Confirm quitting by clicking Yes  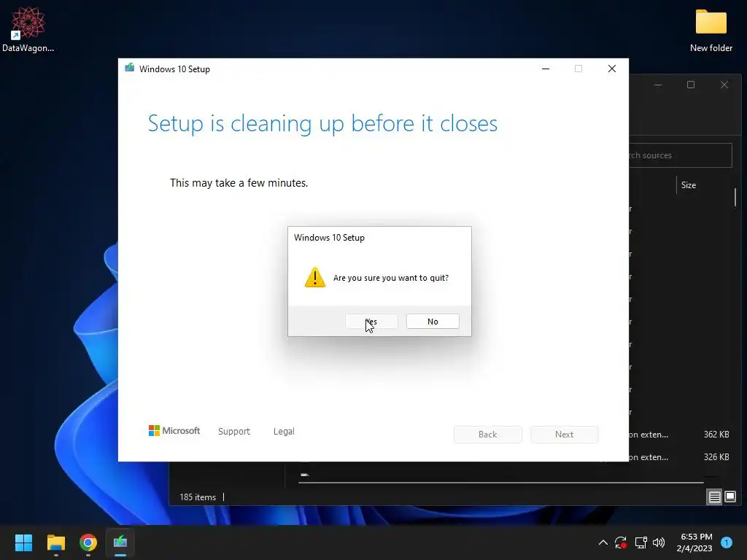(x=371, y=322)
